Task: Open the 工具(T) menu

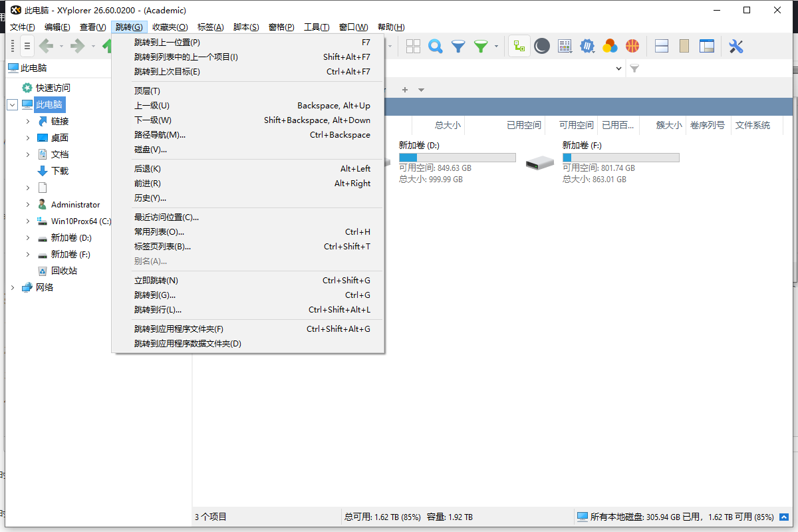Action: pyautogui.click(x=317, y=27)
